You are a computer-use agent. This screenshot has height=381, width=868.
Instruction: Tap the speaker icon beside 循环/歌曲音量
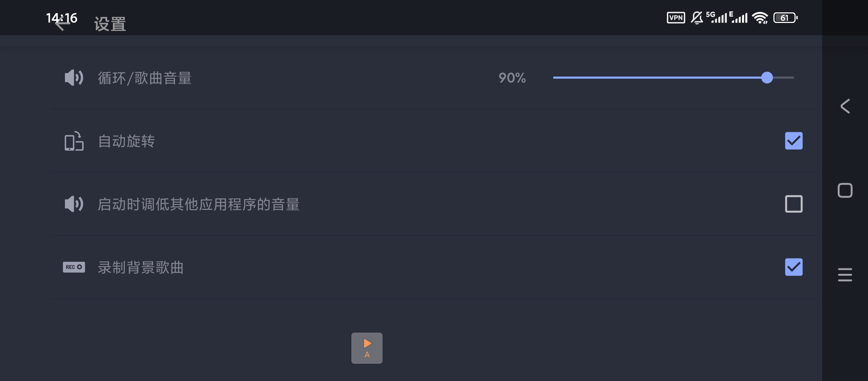pos(73,78)
